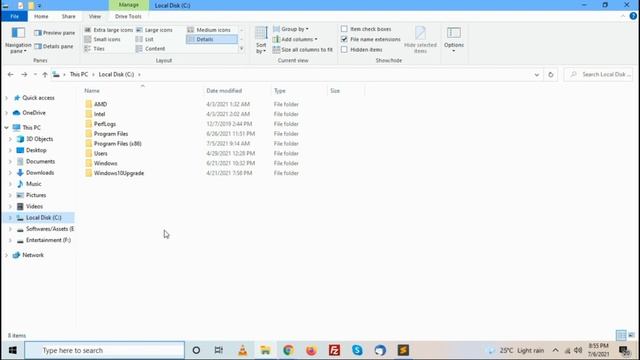
Task: Open FileZilla from the taskbar
Action: (x=334, y=350)
